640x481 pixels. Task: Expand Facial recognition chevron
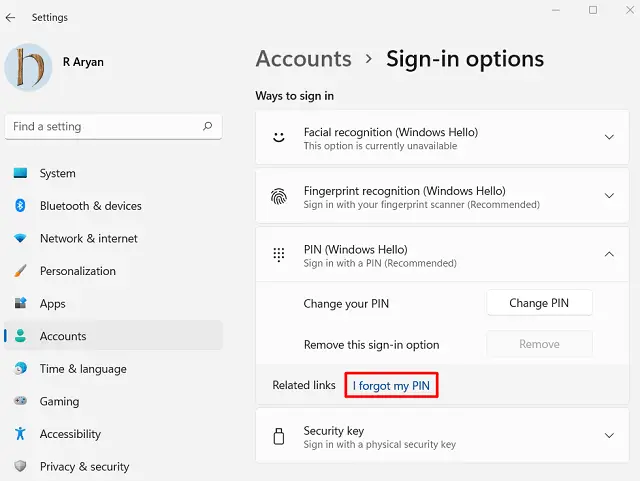click(609, 137)
